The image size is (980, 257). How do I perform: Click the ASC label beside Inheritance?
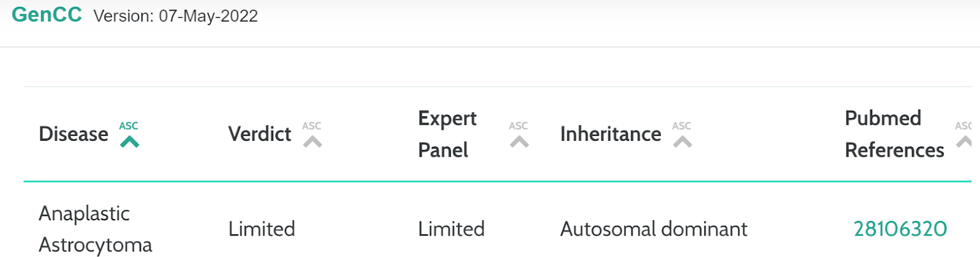[x=682, y=126]
